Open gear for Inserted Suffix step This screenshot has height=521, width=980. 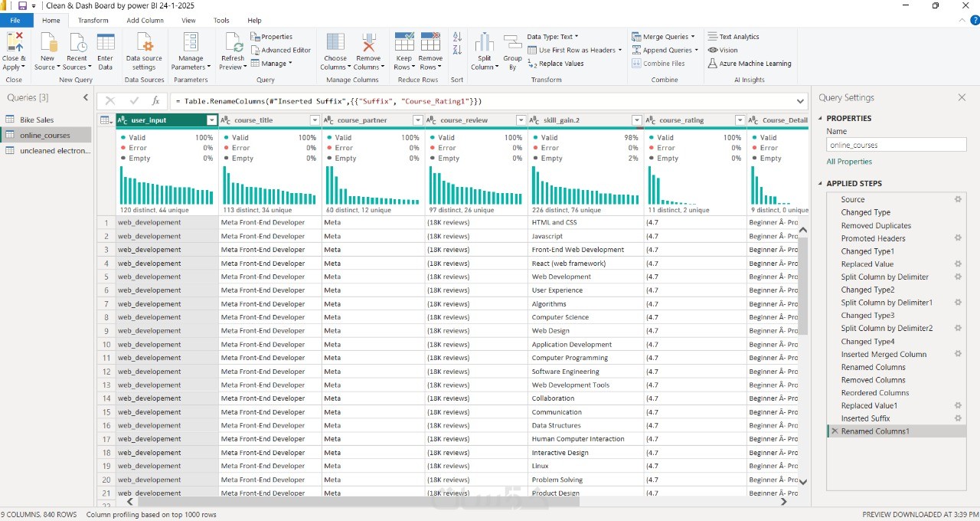(958, 418)
